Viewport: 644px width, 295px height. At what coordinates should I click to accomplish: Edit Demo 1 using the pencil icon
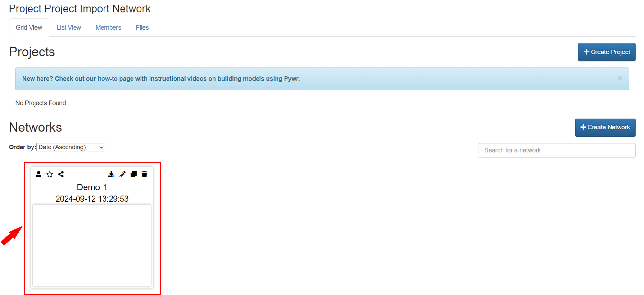(122, 174)
